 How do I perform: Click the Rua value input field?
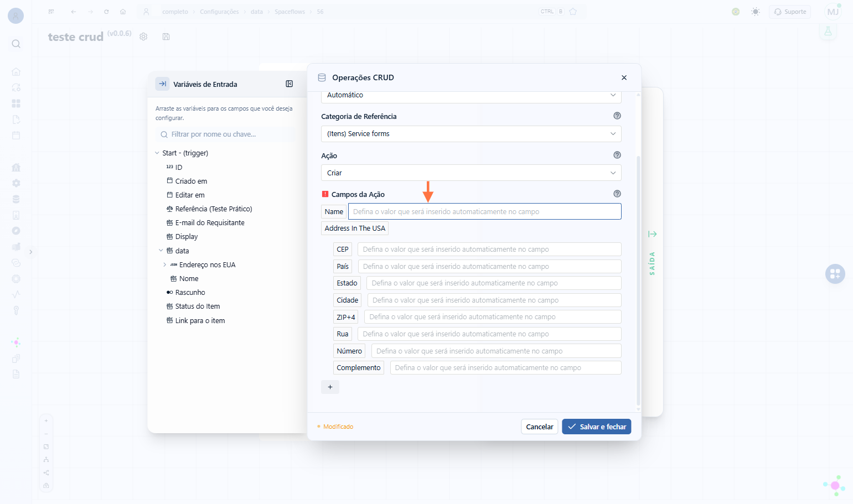(489, 334)
